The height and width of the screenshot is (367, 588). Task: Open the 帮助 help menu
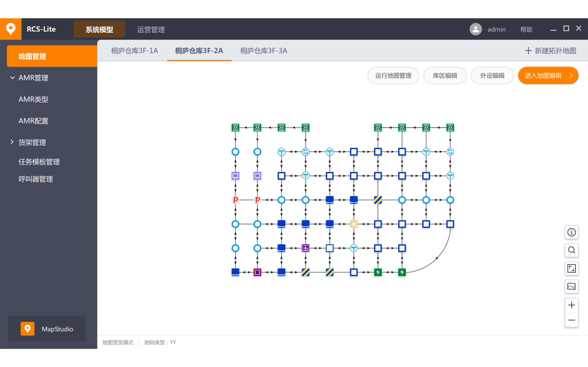[526, 29]
